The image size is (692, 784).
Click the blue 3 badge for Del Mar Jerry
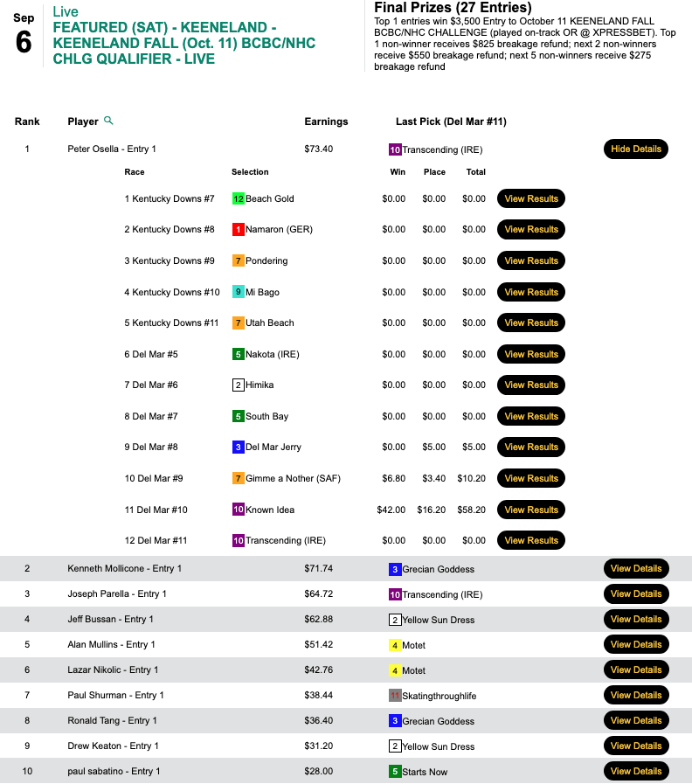pyautogui.click(x=238, y=448)
